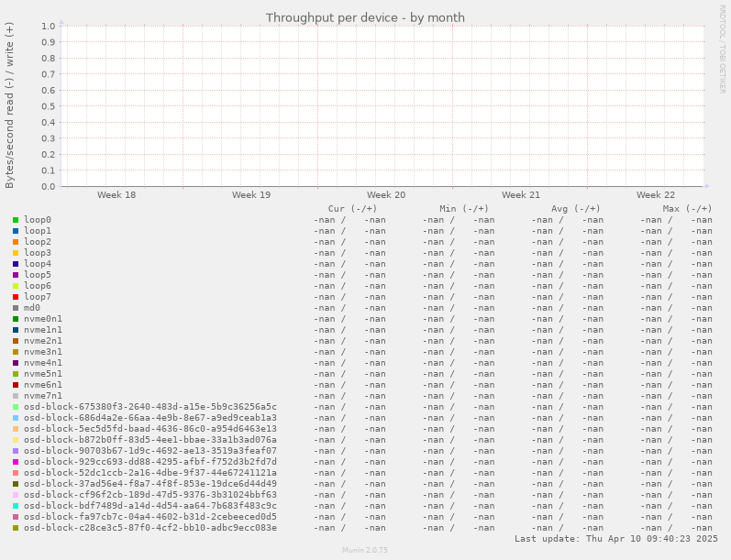Click the empty graph plot area
Screen dimensions: 731x560
click(382, 106)
